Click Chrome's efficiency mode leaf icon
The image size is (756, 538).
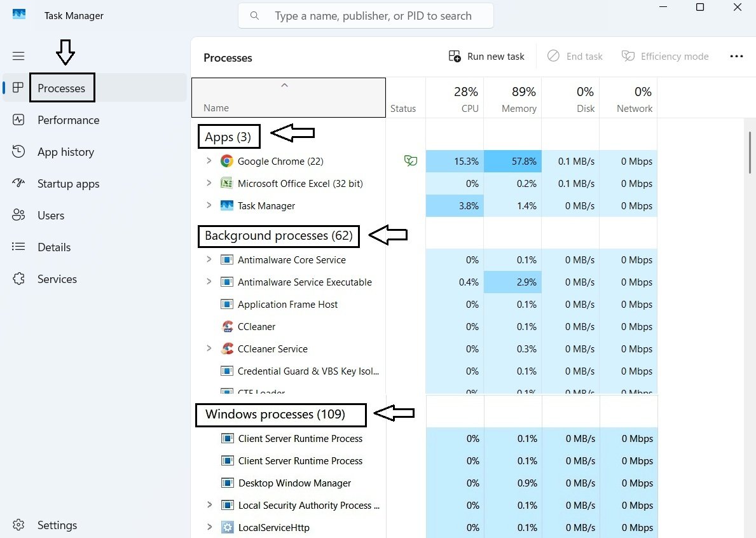click(x=410, y=160)
